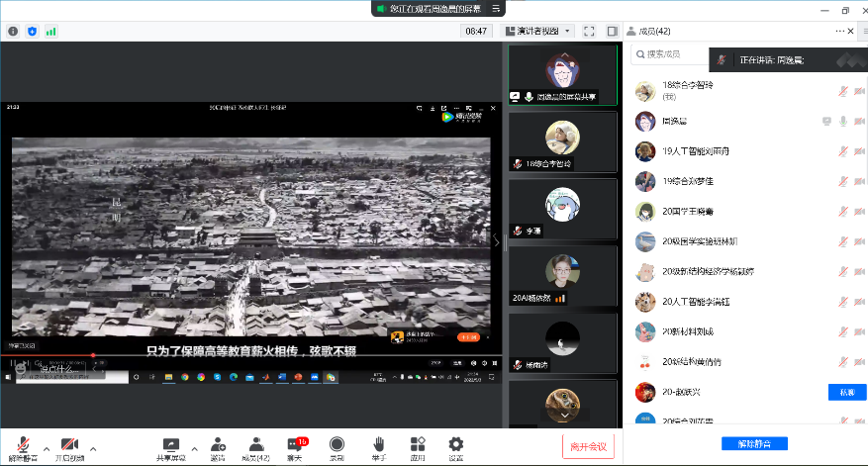This screenshot has width=868, height=466.
Task: Select 周逸晨 screen sharing video tile
Action: coord(562,75)
